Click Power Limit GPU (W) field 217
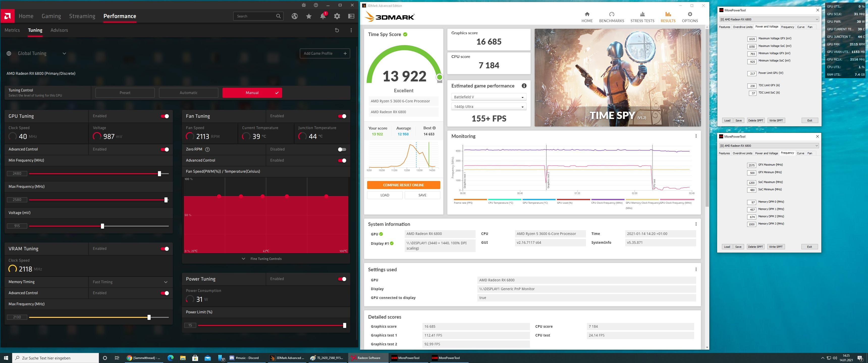Image resolution: width=868 pixels, height=363 pixels. tap(752, 73)
